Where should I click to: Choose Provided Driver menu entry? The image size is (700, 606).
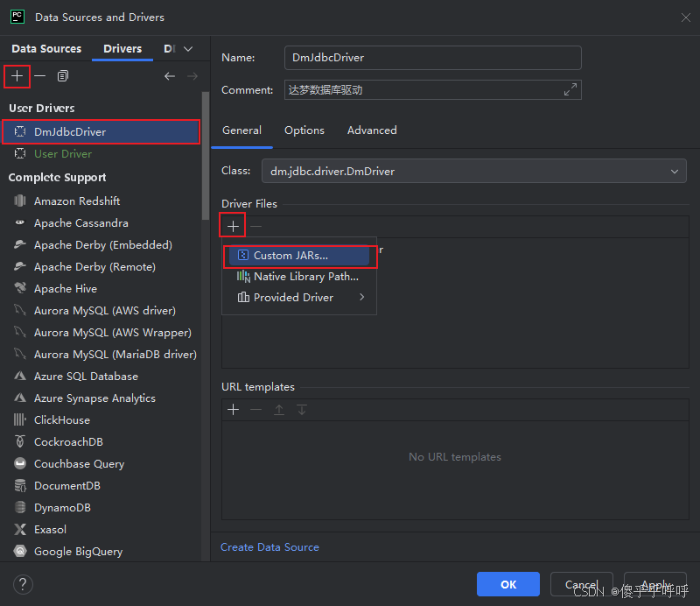[299, 297]
